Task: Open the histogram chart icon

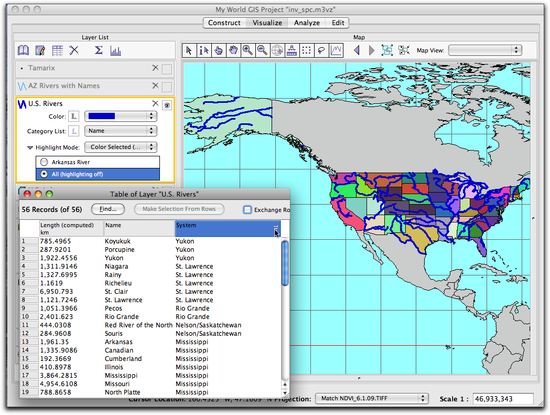Action: tap(115, 51)
